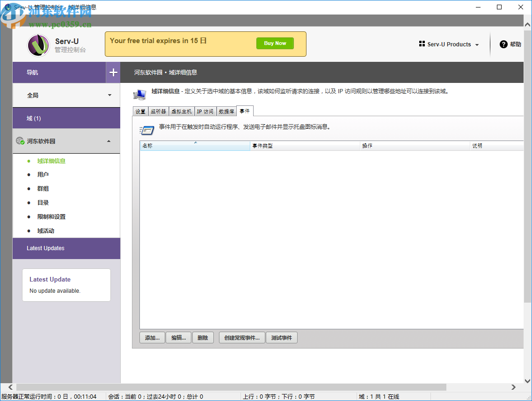532x401 pixels.
Task: Click the 上行 traffic status text
Action: (x=278, y=397)
